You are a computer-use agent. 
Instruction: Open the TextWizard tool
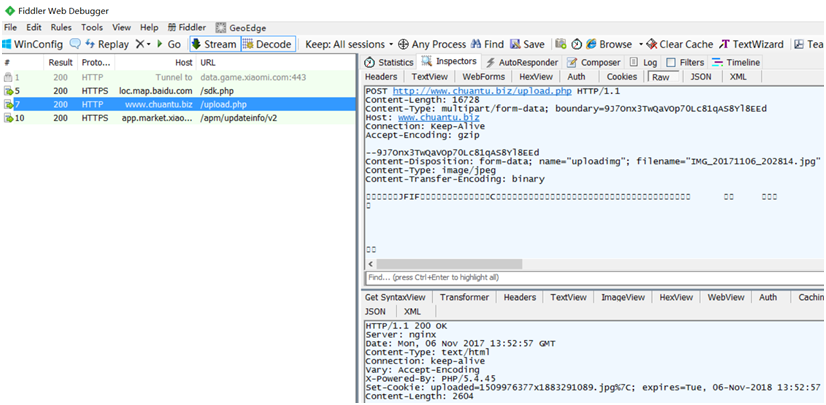click(x=751, y=44)
